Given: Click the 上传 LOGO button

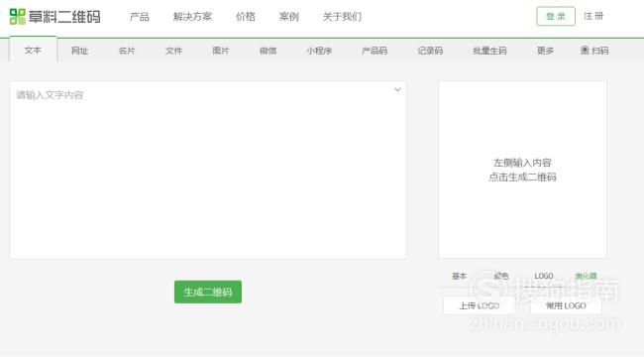Looking at the screenshot, I should pos(479,305).
